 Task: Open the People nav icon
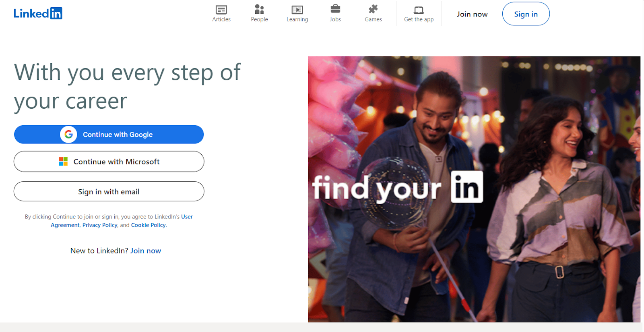coord(259,9)
